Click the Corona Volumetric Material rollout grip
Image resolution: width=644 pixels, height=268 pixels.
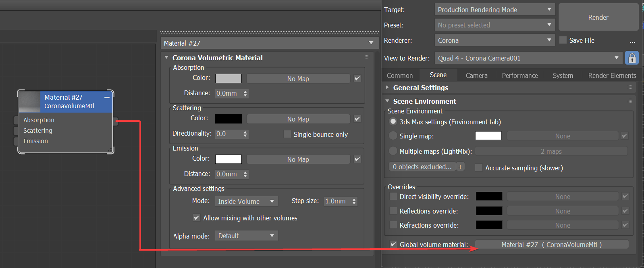[x=367, y=57]
